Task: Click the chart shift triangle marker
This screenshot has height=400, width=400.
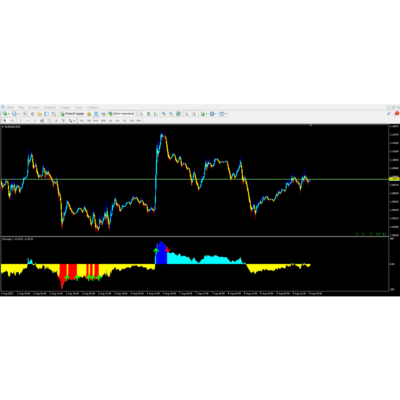Action: [x=311, y=125]
